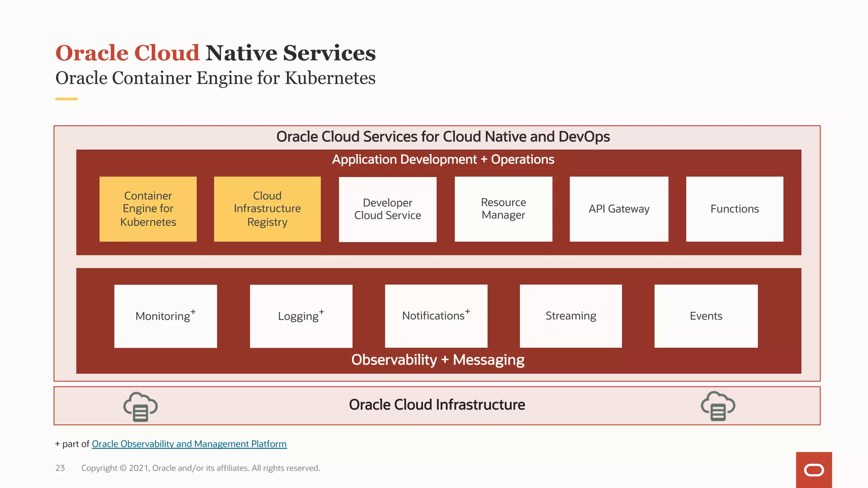Viewport: 868px width, 488px height.
Task: Click the Resource Manager box
Action: (503, 209)
